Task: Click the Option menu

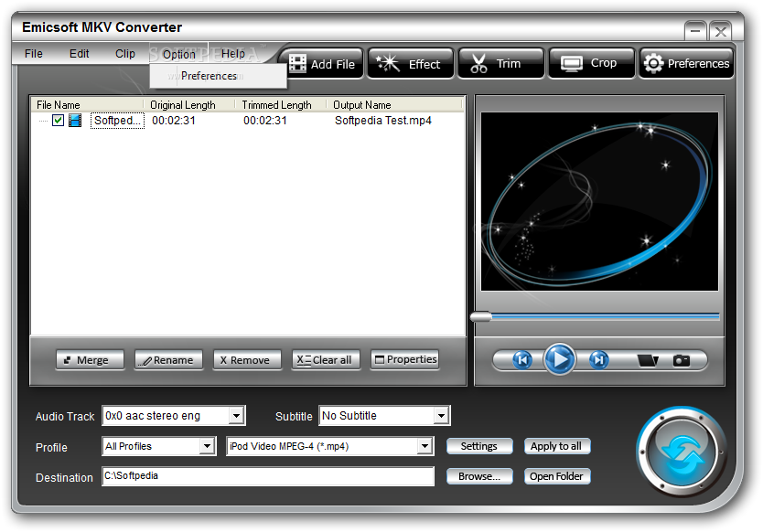Action: (x=178, y=54)
